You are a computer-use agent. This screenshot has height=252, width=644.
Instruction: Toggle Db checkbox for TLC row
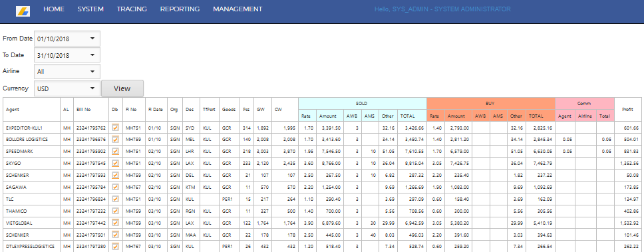tap(115, 199)
